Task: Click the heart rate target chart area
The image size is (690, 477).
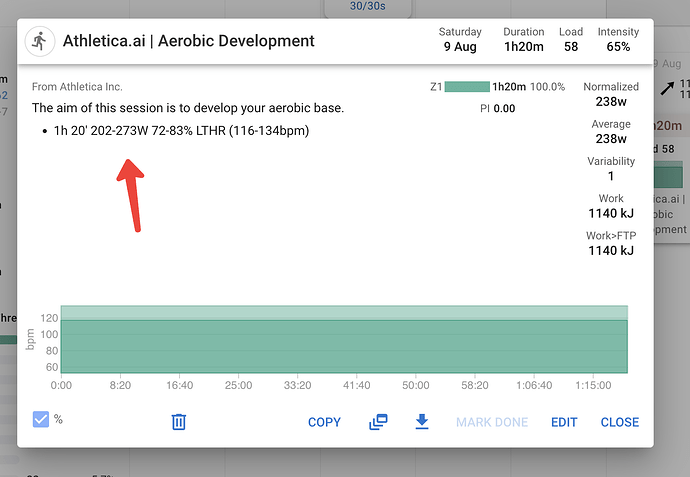Action: point(344,339)
